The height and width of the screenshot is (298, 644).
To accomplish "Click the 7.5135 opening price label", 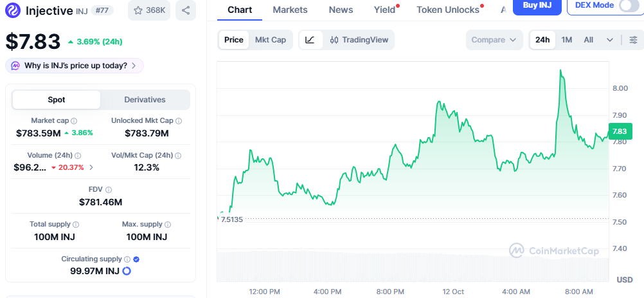I will 231,219.
